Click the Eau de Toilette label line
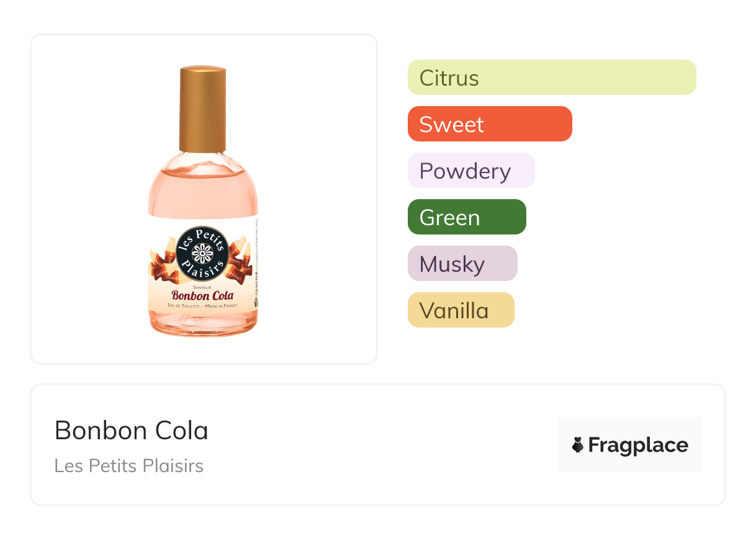The height and width of the screenshot is (536, 756). [202, 306]
